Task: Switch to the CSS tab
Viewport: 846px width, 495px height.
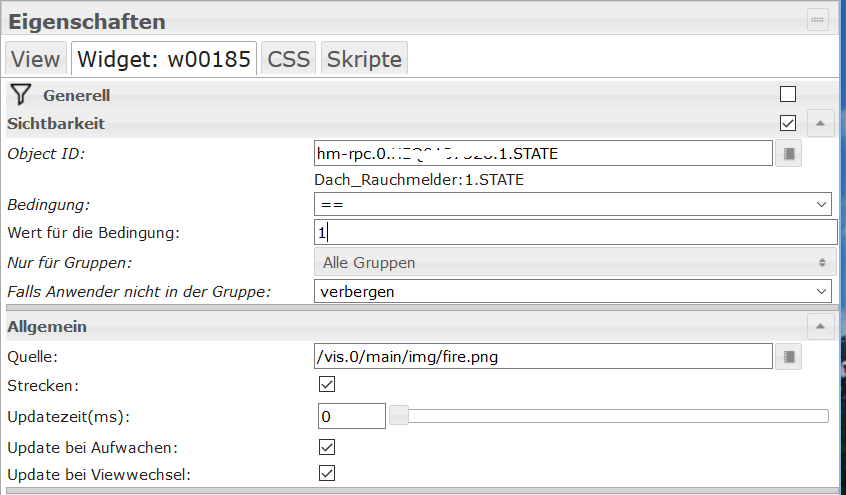Action: point(289,59)
